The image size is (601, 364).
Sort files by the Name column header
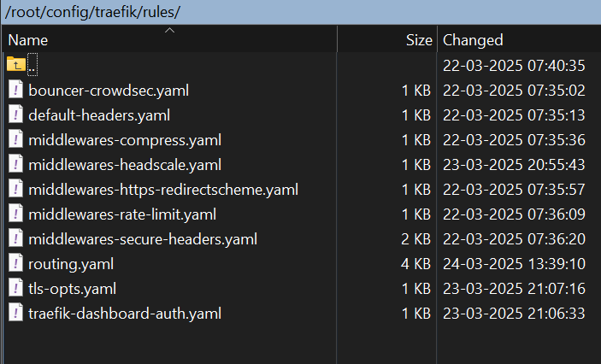pos(169,40)
